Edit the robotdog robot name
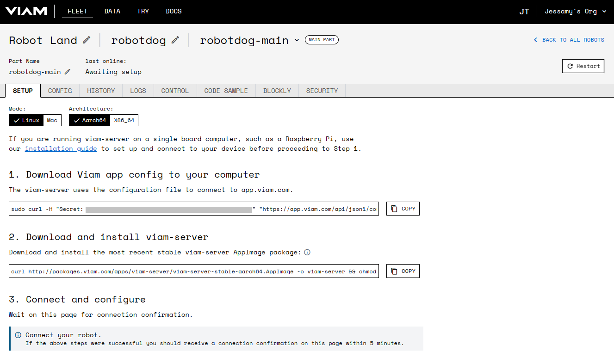 (175, 40)
